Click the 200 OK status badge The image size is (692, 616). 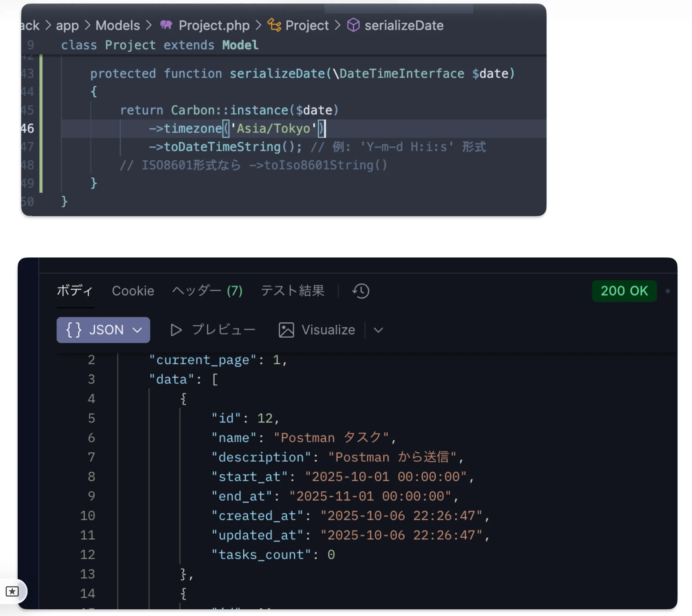[x=624, y=291]
